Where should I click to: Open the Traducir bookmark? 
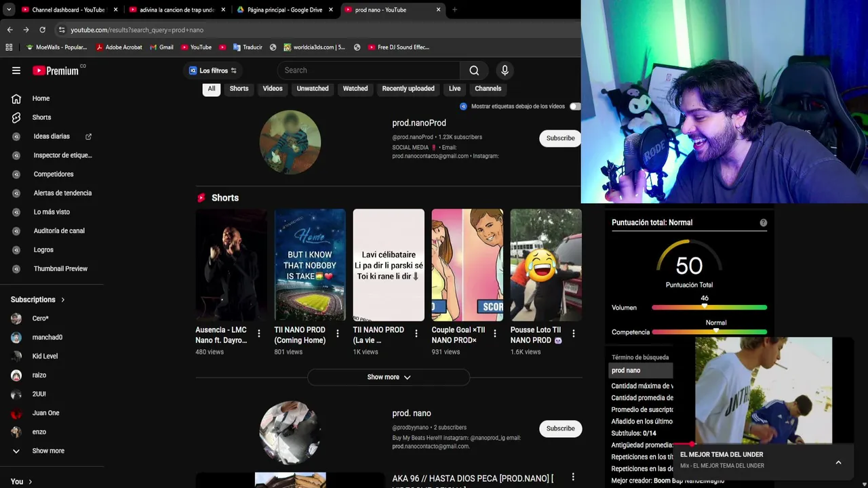pyautogui.click(x=248, y=47)
